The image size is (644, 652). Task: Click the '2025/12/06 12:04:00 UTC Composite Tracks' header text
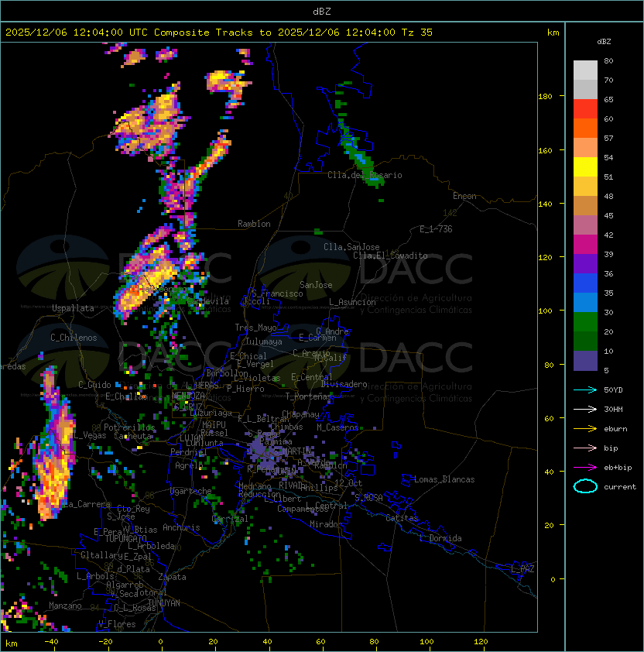tap(129, 33)
